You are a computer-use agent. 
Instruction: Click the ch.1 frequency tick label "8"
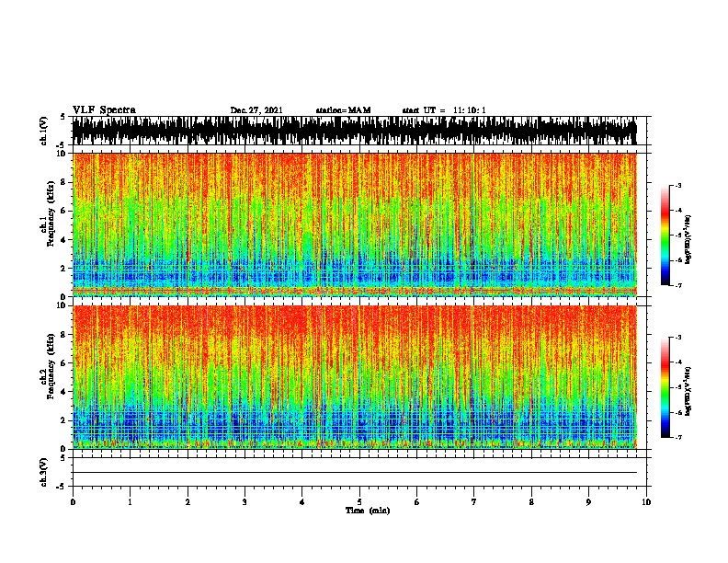click(63, 182)
